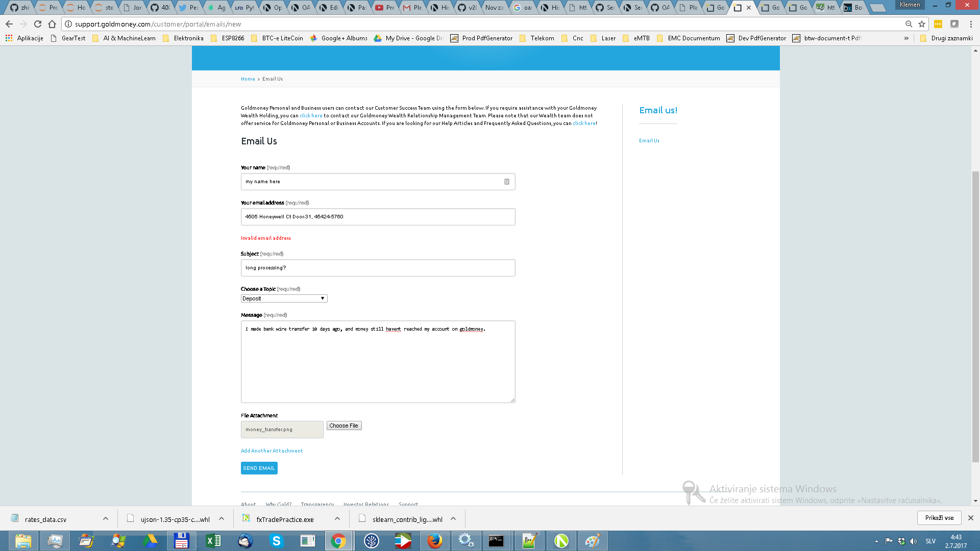Open the green N taskbar icon
This screenshot has width=980, height=551.
pyautogui.click(x=561, y=541)
